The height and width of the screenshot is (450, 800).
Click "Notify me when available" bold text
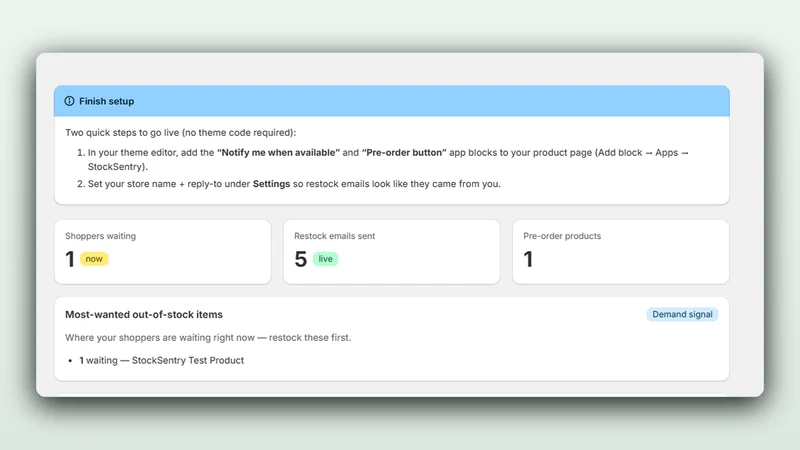(x=278, y=153)
